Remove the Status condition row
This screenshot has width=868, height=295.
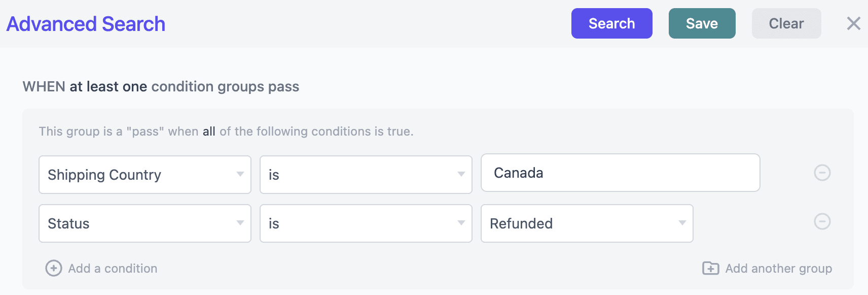point(822,221)
